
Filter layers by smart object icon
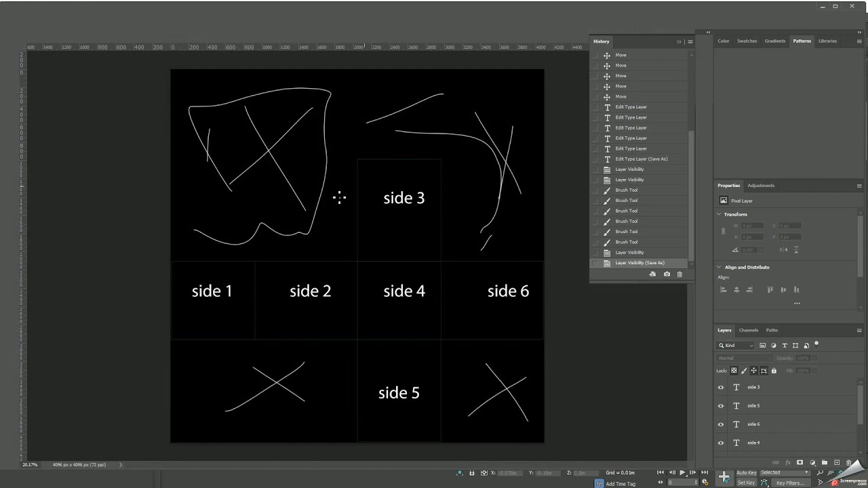pos(806,346)
